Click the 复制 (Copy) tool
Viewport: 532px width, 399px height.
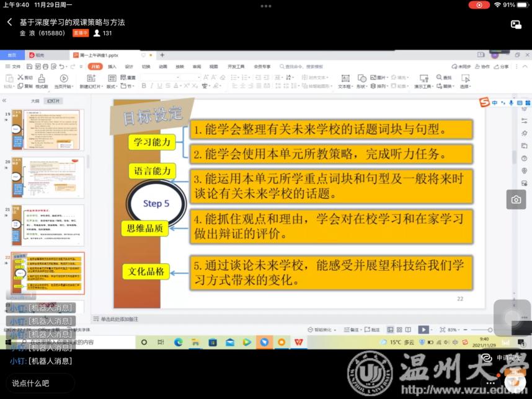coord(25,86)
